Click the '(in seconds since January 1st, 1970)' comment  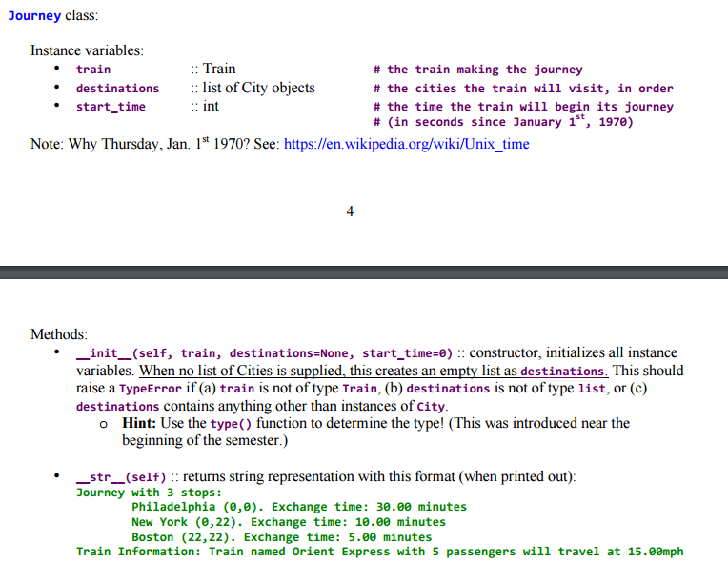point(503,122)
